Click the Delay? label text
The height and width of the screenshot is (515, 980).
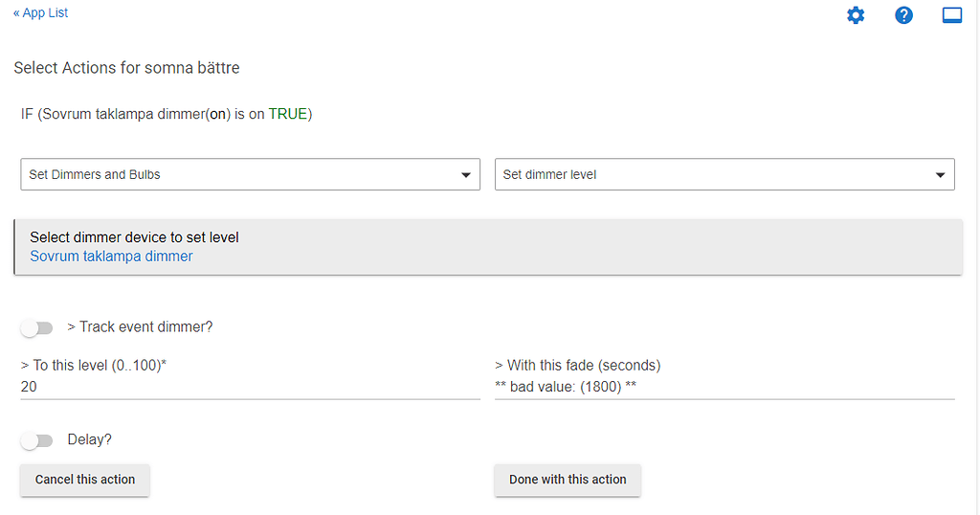[90, 440]
